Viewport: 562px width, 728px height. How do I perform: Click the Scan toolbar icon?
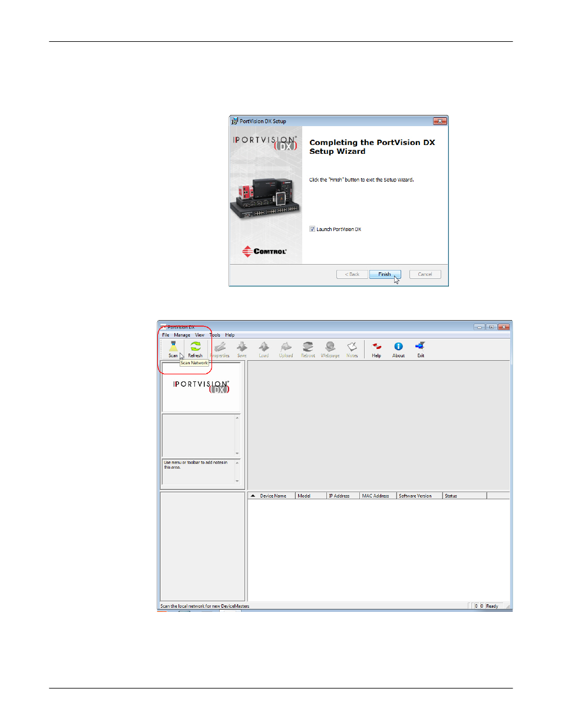173,349
